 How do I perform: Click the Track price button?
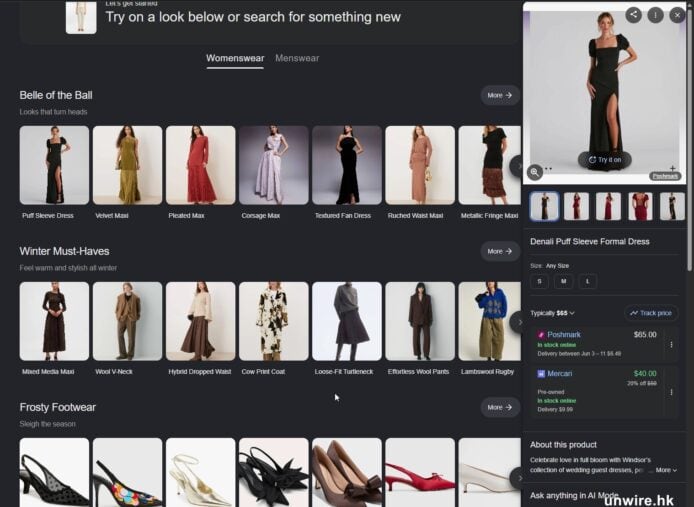(651, 313)
